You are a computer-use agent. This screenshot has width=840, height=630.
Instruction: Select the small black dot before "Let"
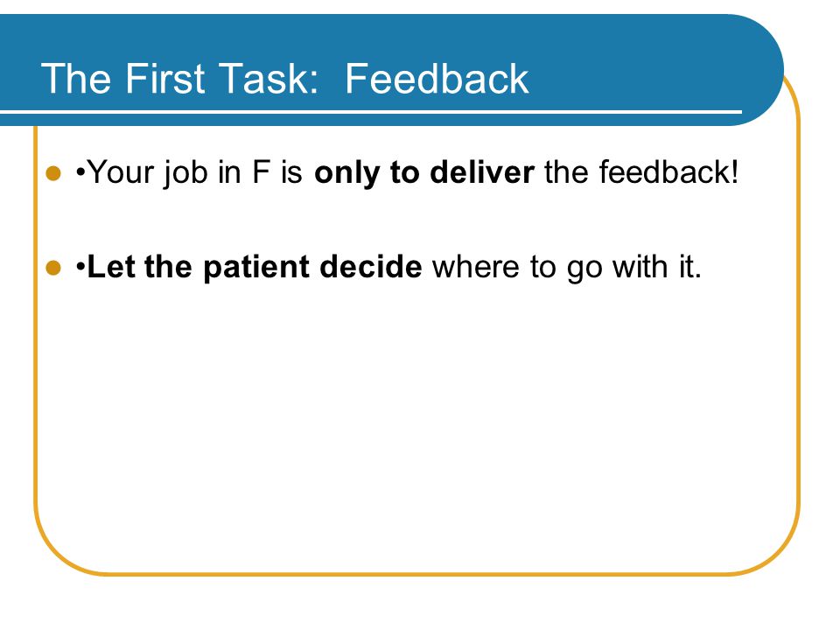(x=80, y=266)
